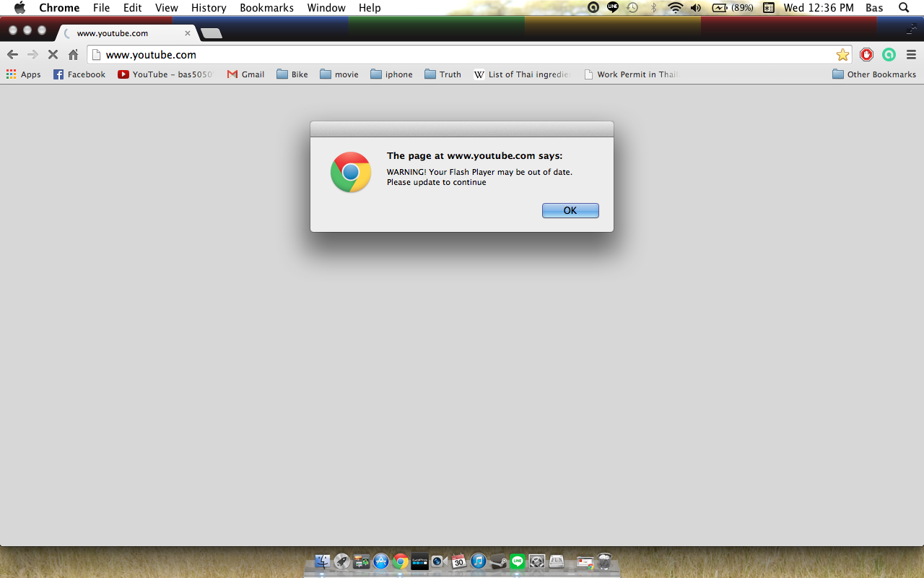Expand the Other Bookmarks folder

(874, 74)
